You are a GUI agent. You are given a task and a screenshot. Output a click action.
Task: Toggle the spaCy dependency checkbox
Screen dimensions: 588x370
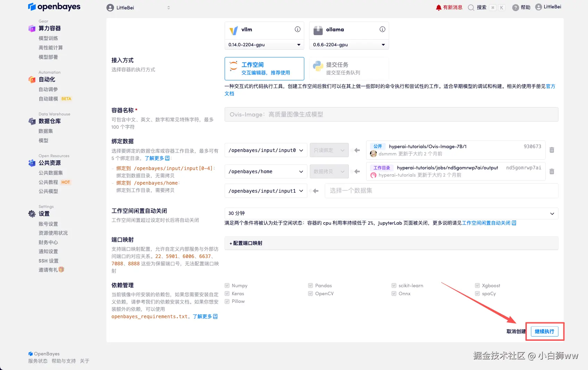coord(477,293)
